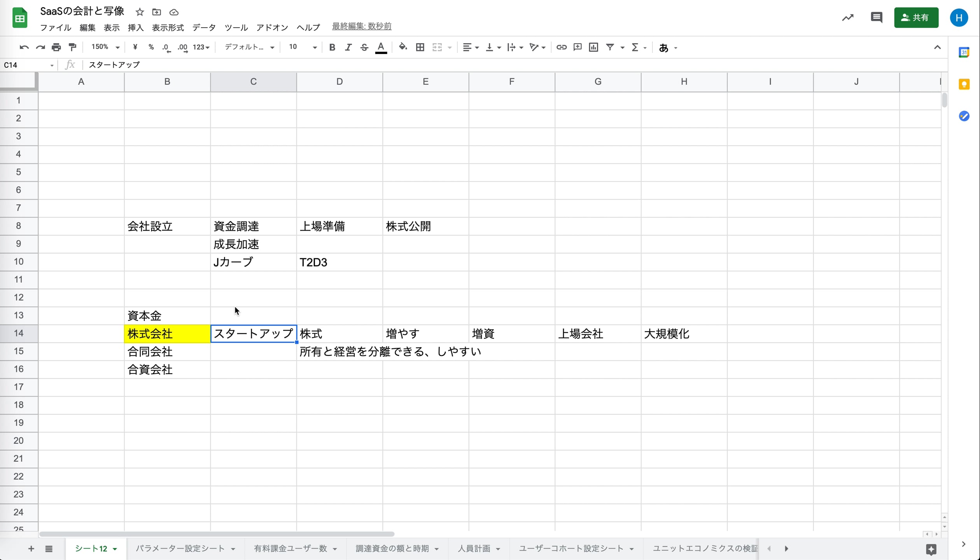Toggle bold formatting on the selected cell

pos(332,47)
